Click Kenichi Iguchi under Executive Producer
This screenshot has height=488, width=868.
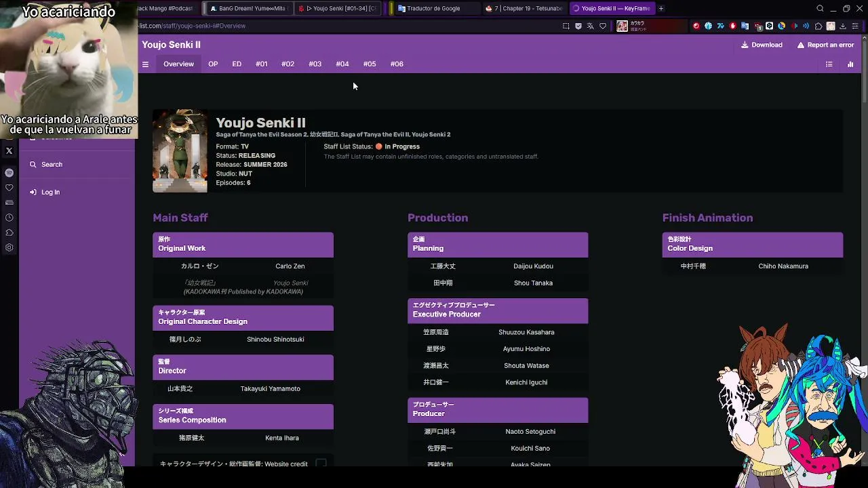pos(526,382)
